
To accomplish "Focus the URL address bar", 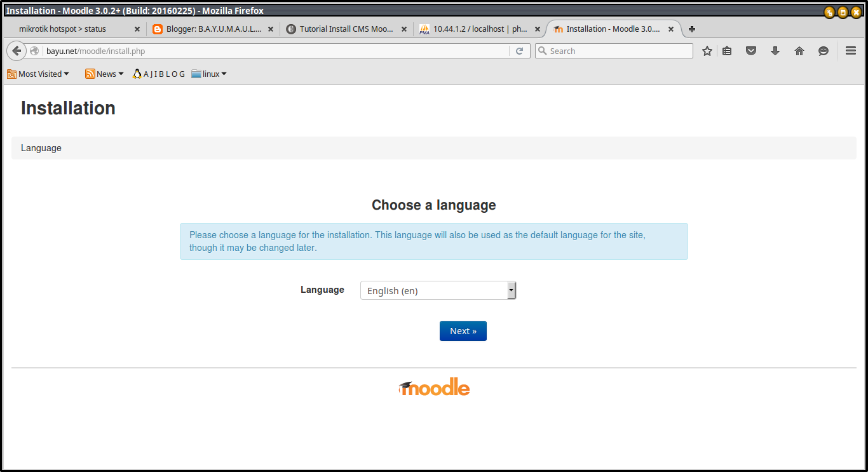I will (x=276, y=51).
